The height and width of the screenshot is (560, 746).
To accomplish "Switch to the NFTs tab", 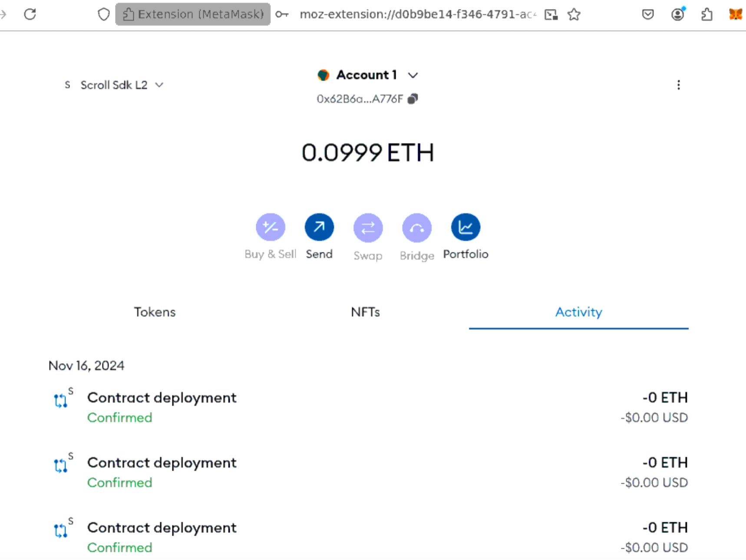I will click(x=365, y=312).
